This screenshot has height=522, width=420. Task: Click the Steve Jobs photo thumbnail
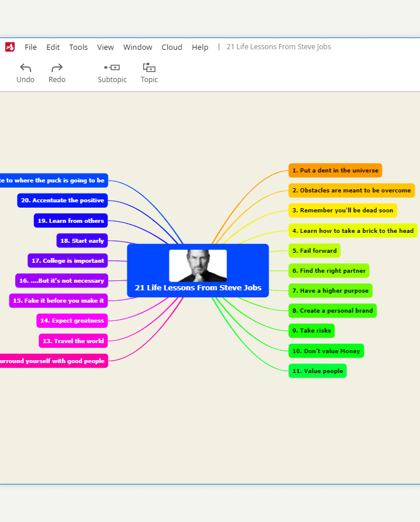(198, 266)
